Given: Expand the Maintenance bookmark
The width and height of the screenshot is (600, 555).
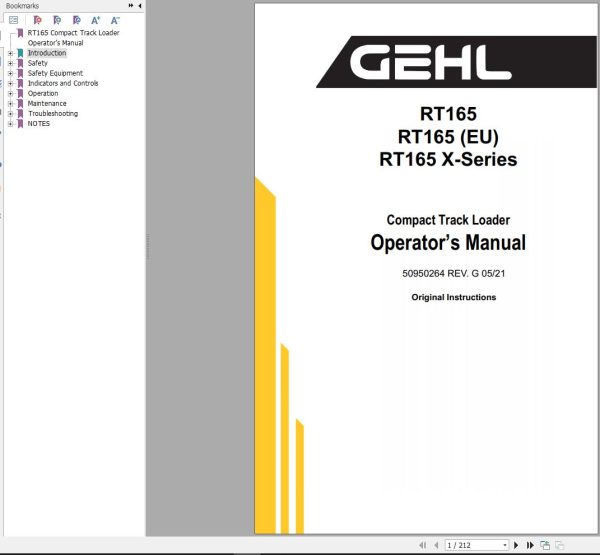Looking at the screenshot, I should coord(10,103).
